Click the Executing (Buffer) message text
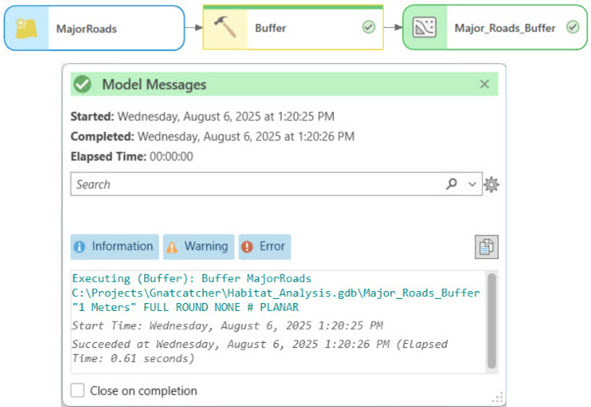The width and height of the screenshot is (591, 407). point(276,293)
